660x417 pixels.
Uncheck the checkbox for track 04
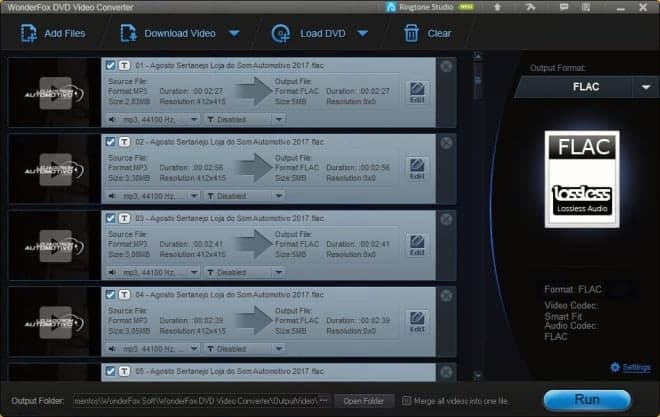110,295
